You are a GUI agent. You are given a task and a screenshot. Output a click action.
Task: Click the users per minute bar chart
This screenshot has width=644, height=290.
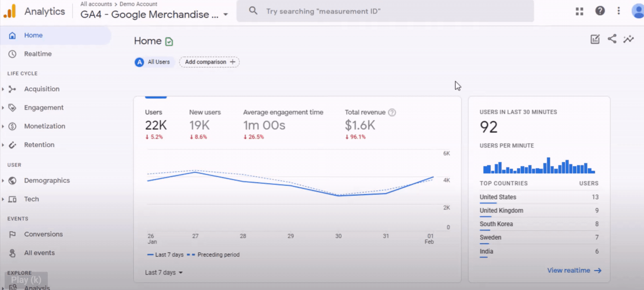coord(539,166)
